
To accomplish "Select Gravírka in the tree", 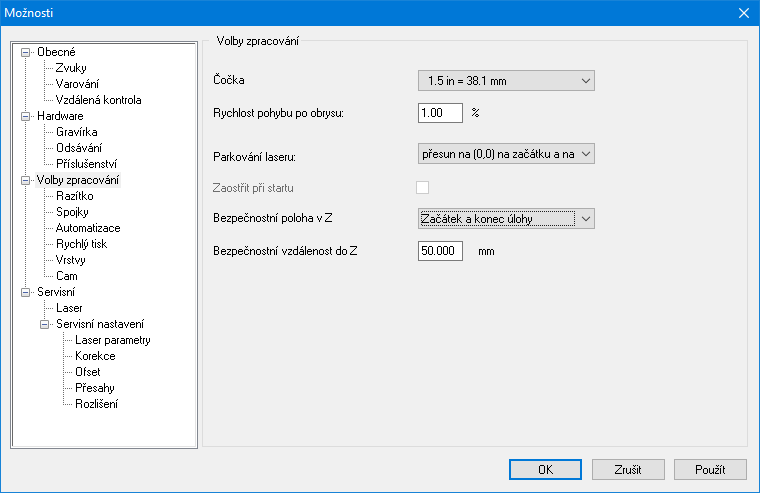I will click(x=78, y=132).
